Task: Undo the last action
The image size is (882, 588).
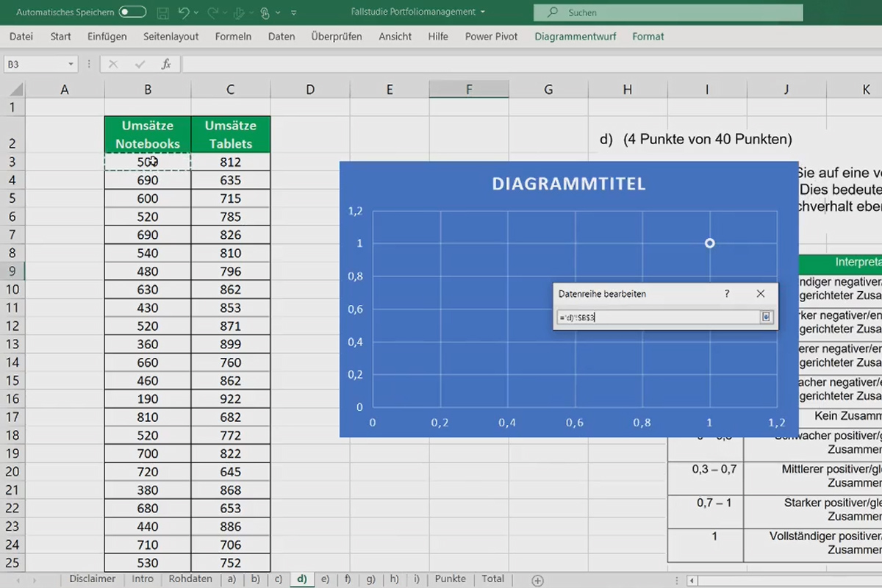Action: point(184,12)
